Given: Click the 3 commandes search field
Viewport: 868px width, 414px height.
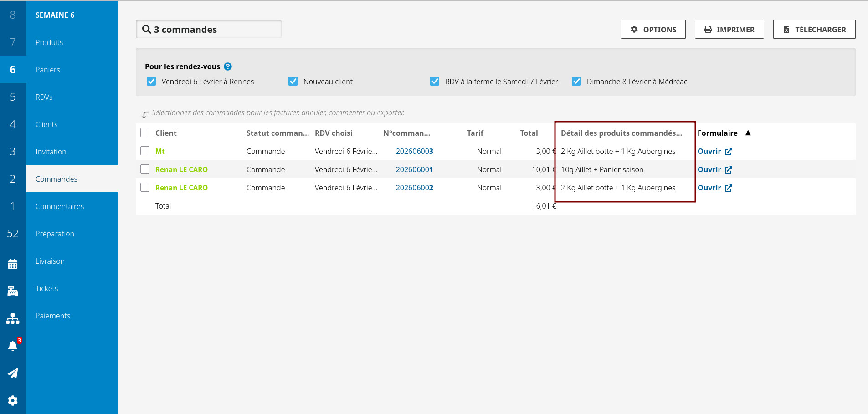Looking at the screenshot, I should 208,30.
